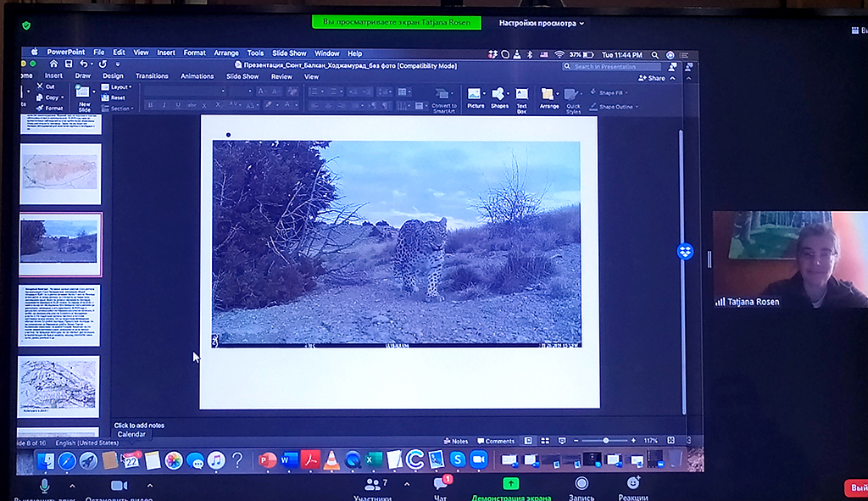This screenshot has width=868, height=501.
Task: Click the Share button
Action: 652,78
